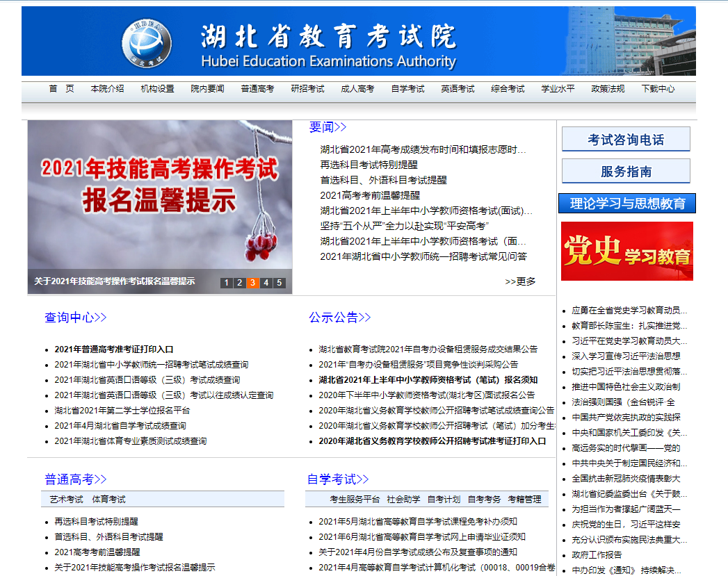Screen dimensions: 728x576
Task: Click the 服务指南 button
Action: [626, 172]
